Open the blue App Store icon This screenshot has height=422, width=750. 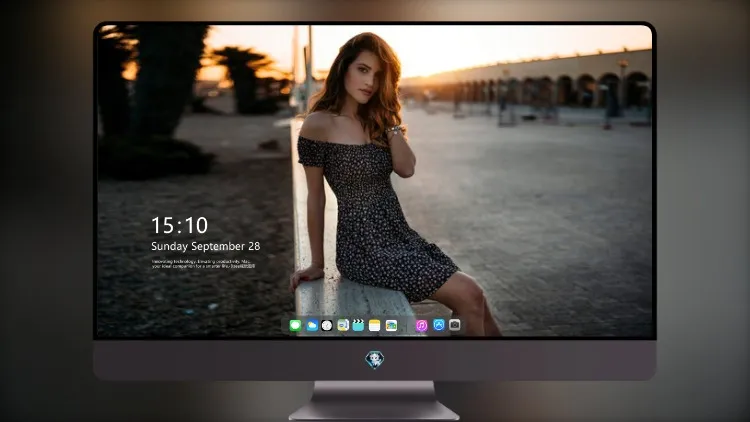click(439, 325)
